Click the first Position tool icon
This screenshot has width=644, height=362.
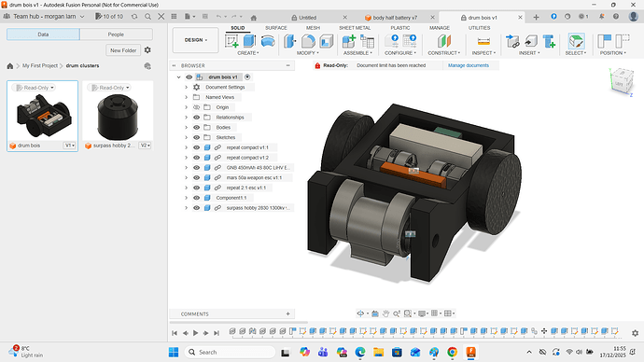(x=604, y=41)
